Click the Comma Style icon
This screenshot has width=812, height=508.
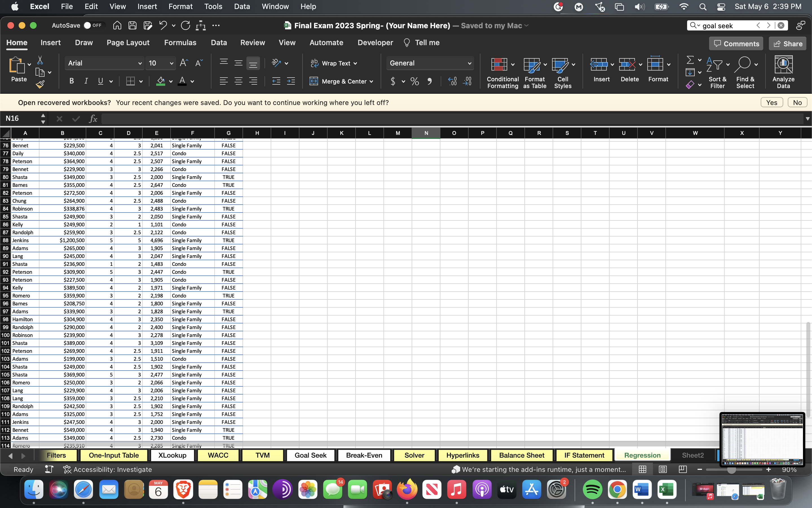[x=429, y=81]
